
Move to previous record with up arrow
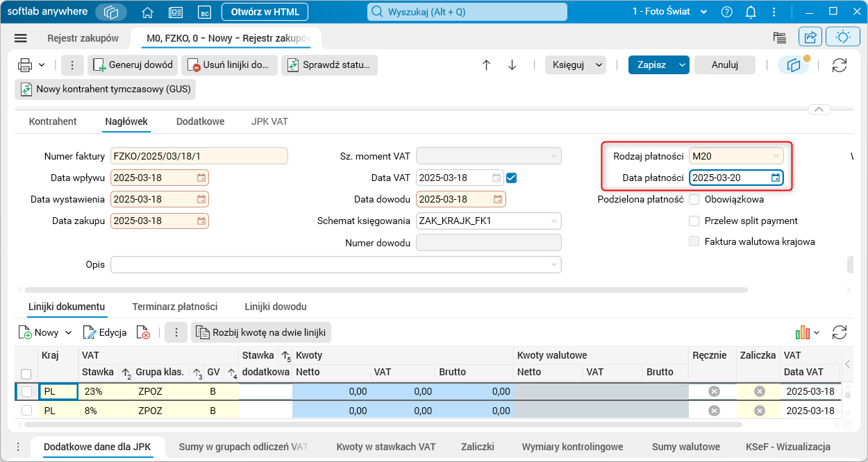pyautogui.click(x=486, y=65)
